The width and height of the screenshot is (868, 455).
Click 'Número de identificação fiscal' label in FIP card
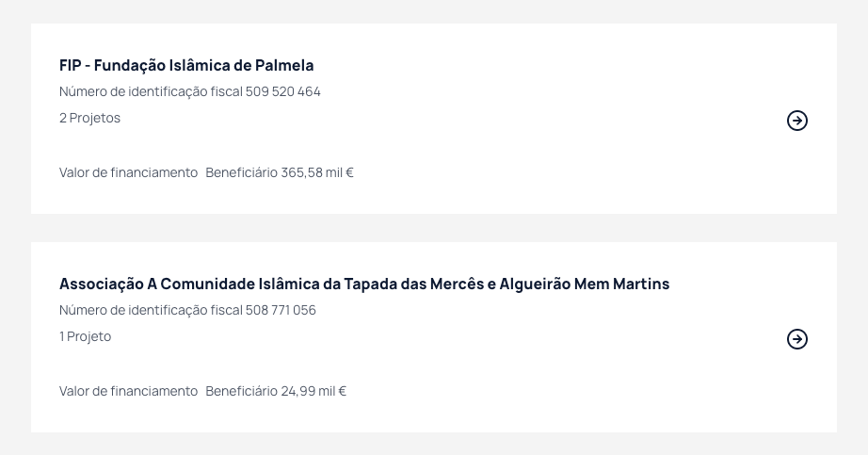pyautogui.click(x=152, y=91)
